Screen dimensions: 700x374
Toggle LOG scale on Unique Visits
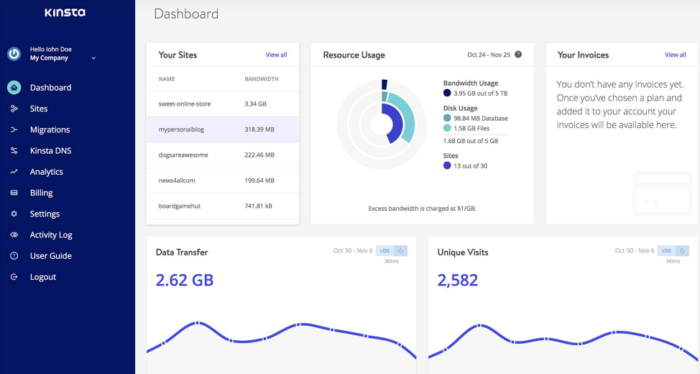pos(667,251)
